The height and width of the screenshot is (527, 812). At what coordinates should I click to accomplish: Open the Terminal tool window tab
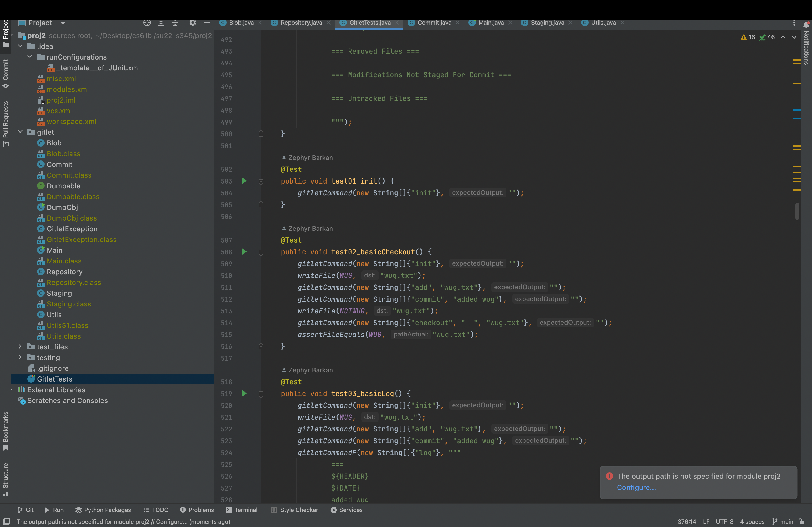(x=242, y=510)
